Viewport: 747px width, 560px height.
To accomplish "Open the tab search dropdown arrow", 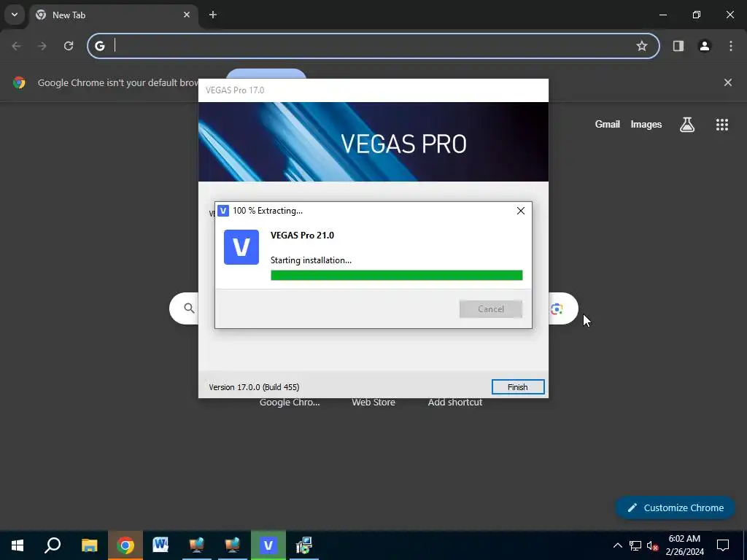I will [15, 15].
